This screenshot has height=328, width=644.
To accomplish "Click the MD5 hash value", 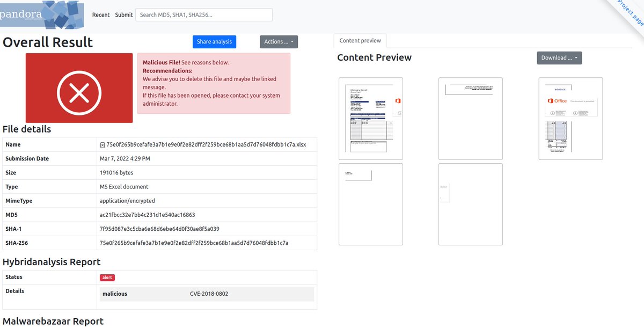I will [147, 215].
